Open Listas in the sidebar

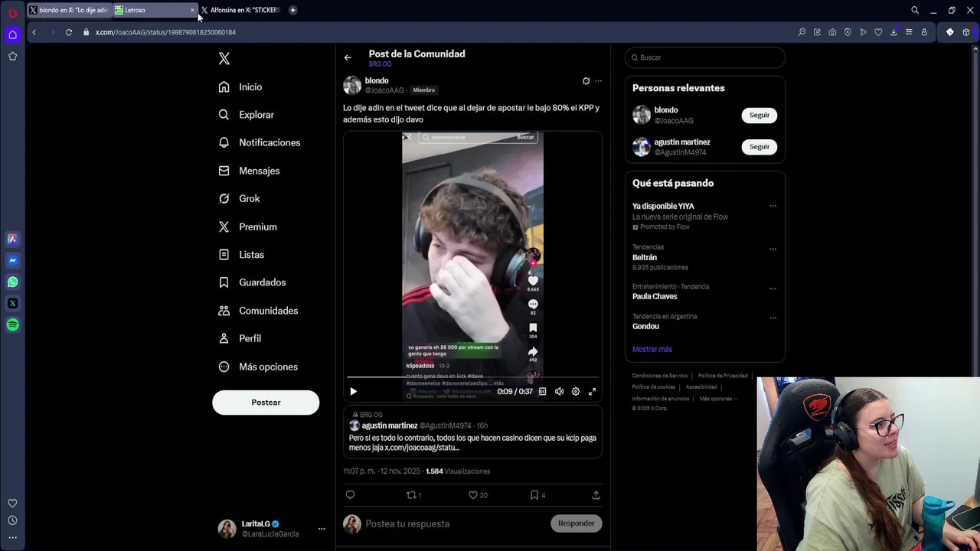coord(241,254)
